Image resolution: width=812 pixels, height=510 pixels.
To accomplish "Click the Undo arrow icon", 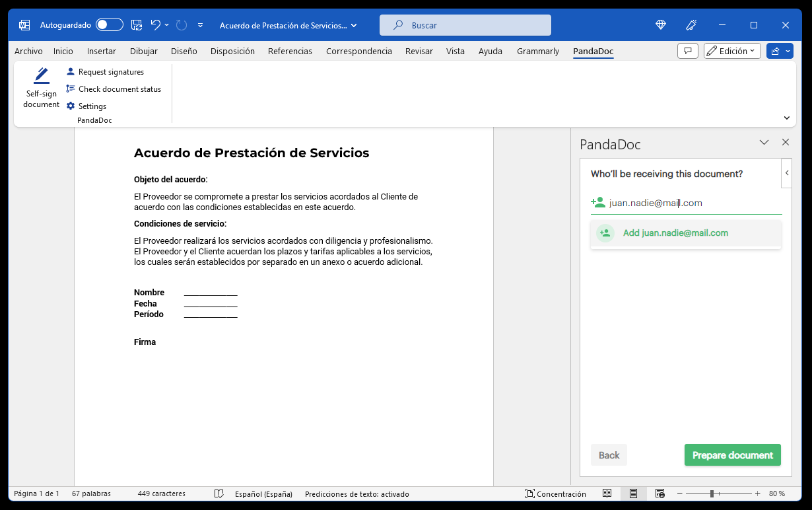I will pyautogui.click(x=155, y=25).
